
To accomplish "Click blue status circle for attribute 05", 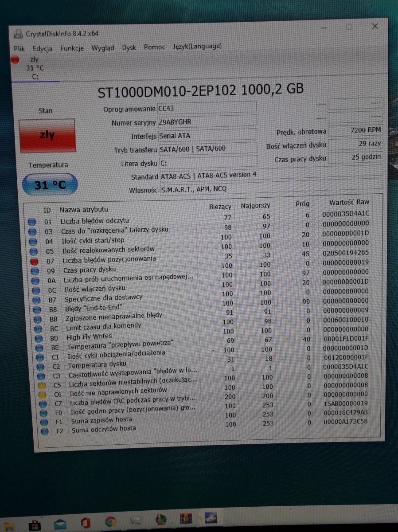I will click(x=33, y=251).
